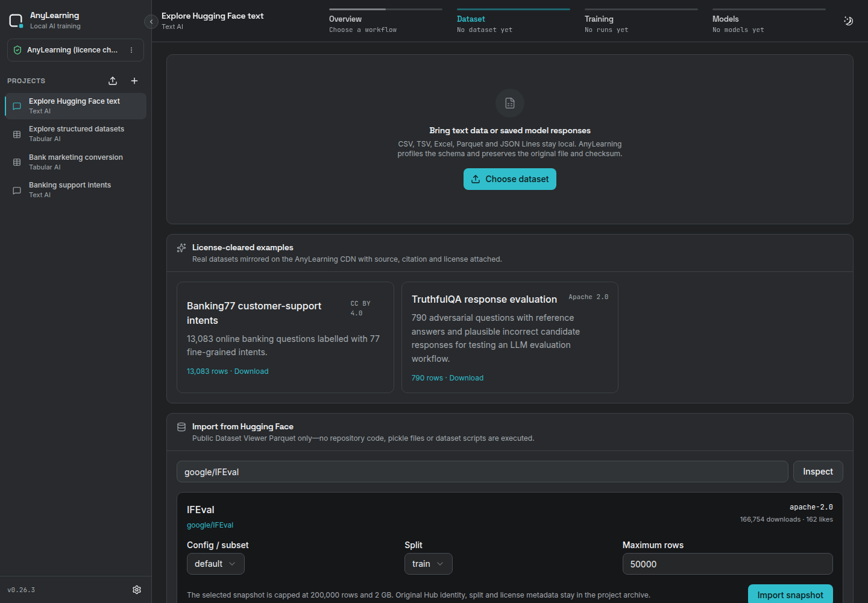Click the 166,754 downloads · 162 likes text
The width and height of the screenshot is (868, 603).
click(787, 519)
